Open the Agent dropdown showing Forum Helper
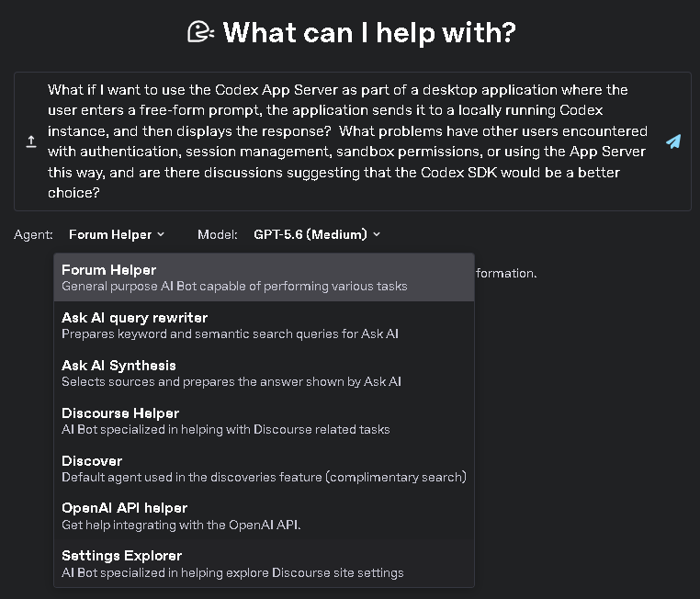The height and width of the screenshot is (599, 700). click(117, 234)
